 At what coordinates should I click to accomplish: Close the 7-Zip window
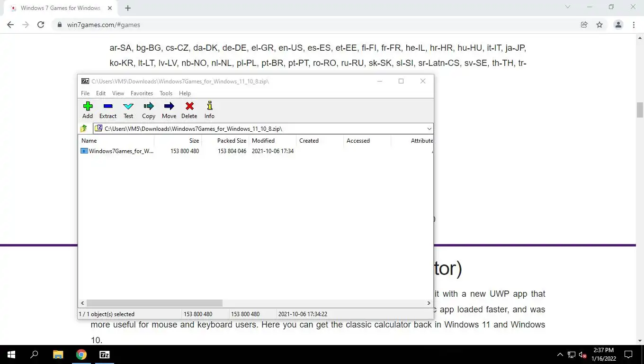coord(423,81)
